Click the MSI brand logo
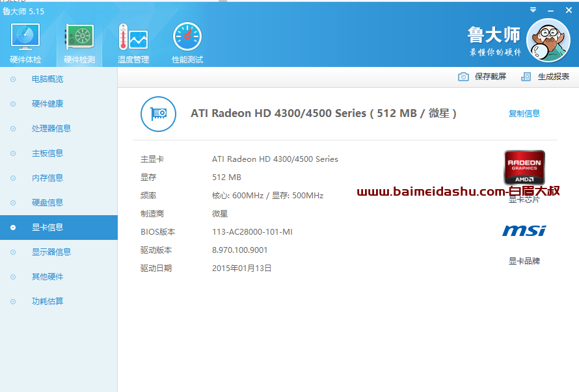This screenshot has width=579, height=392. (524, 231)
